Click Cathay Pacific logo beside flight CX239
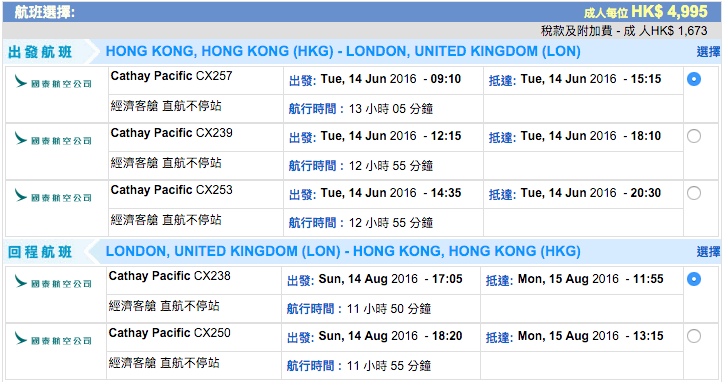 (53, 139)
